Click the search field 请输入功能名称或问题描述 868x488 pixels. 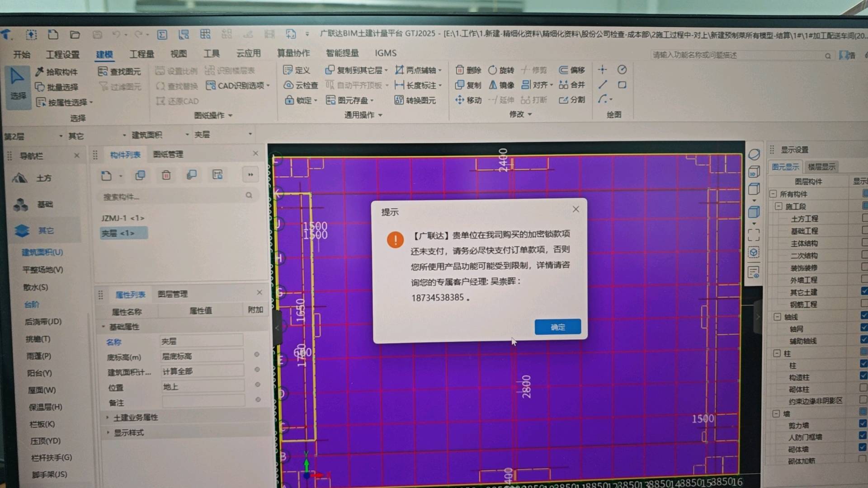point(741,55)
